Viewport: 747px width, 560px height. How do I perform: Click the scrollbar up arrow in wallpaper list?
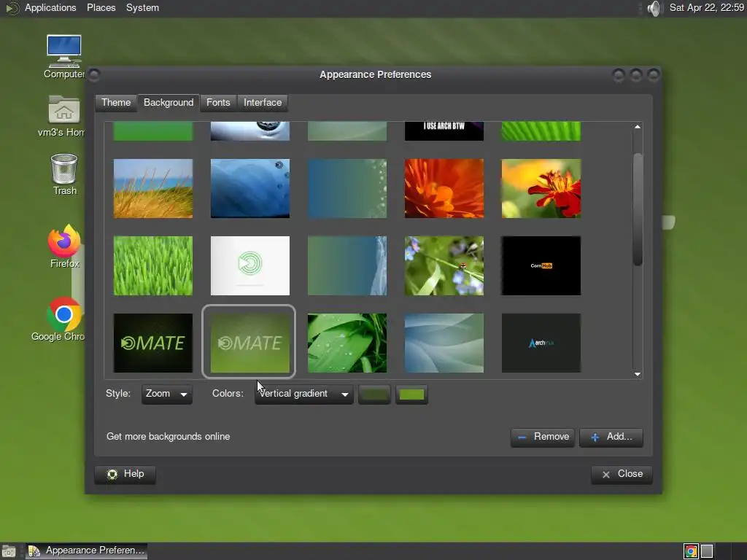pos(638,127)
